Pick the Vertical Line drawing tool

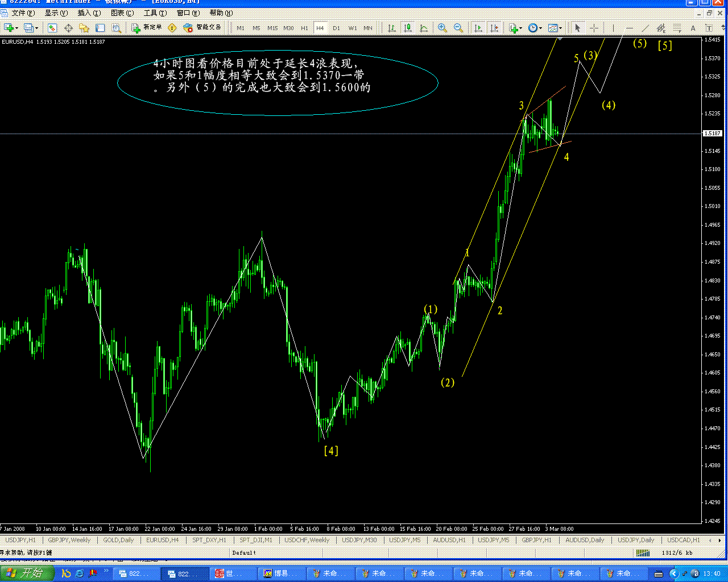coord(613,27)
